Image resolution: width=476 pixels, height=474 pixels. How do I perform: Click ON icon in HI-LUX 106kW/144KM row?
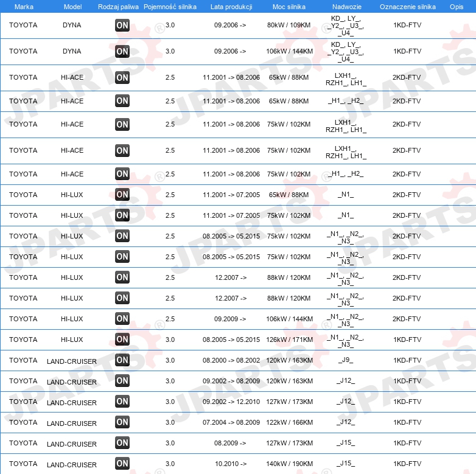122,319
